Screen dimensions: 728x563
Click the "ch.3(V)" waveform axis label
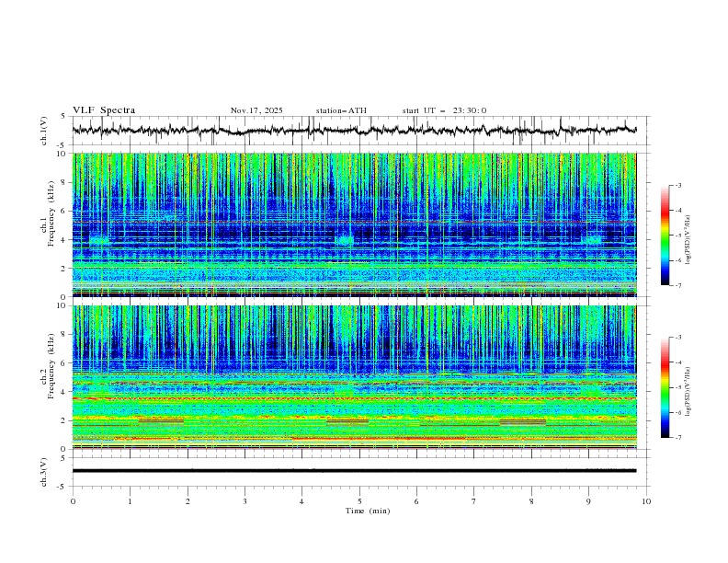click(x=44, y=472)
